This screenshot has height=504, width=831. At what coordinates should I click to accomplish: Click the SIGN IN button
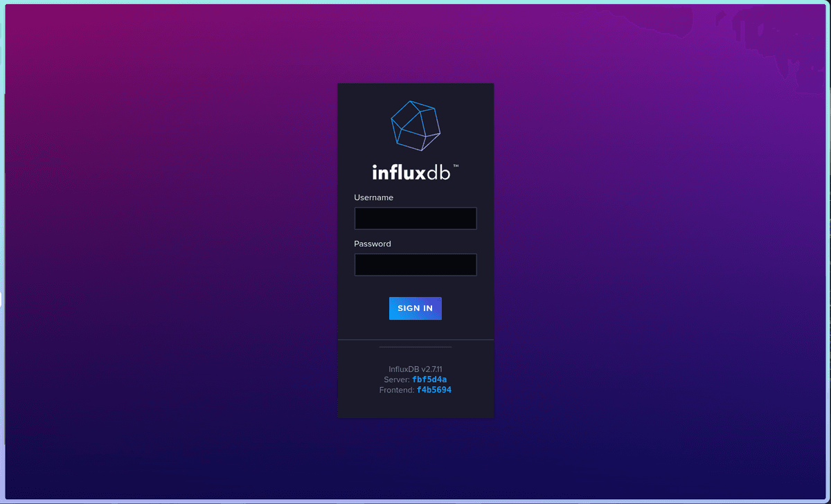(x=415, y=308)
